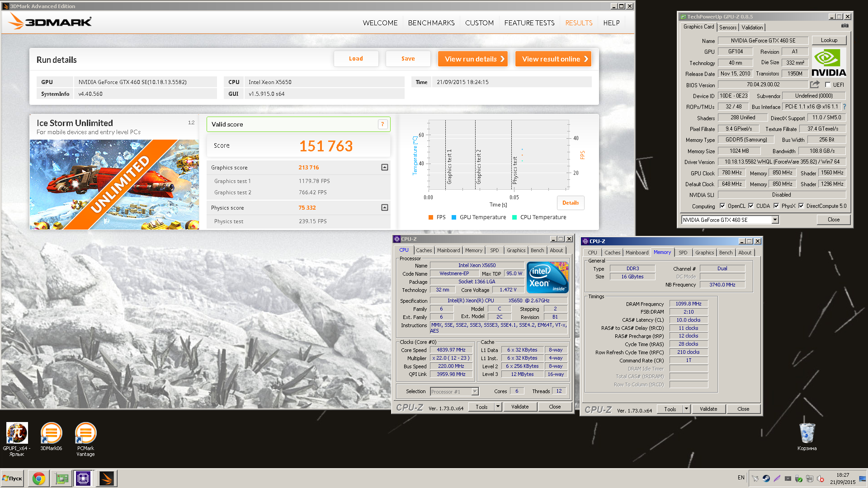Screen dimensions: 868x488
Task: Click the Start (Пуск) button
Action: point(13,479)
